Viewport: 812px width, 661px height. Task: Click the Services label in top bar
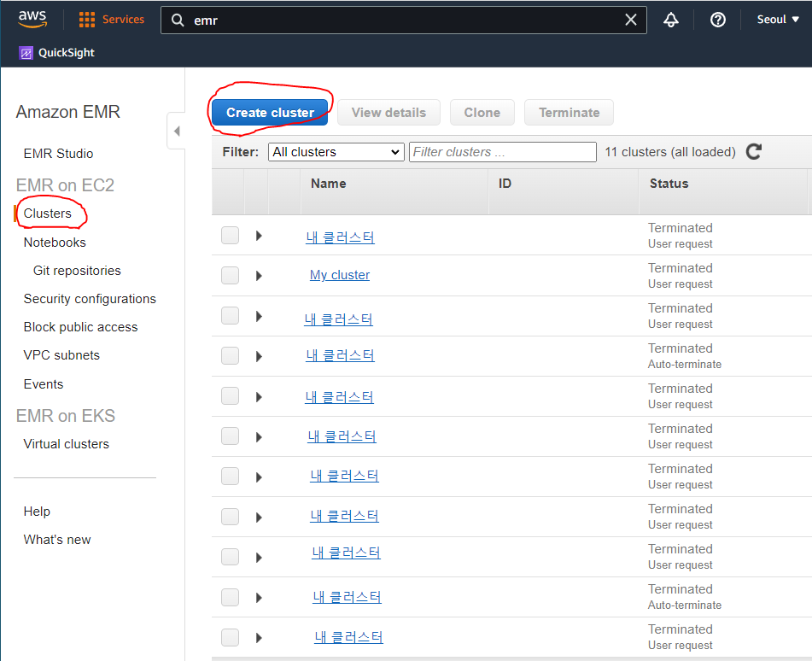tap(123, 20)
